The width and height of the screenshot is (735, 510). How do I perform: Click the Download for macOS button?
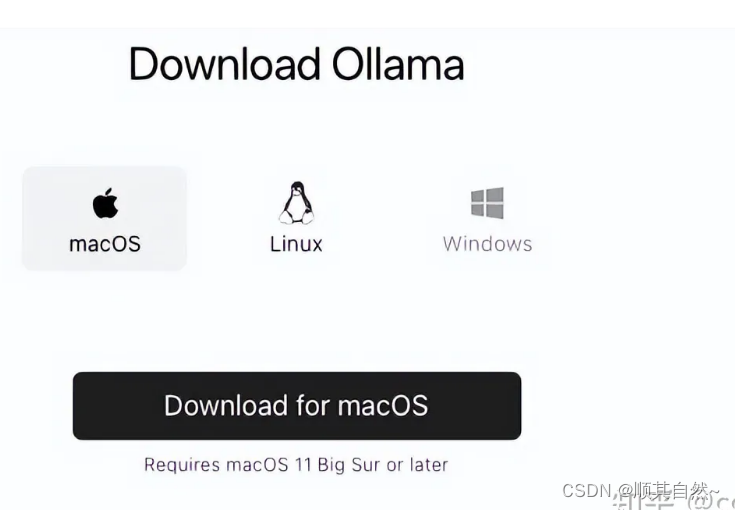point(297,406)
